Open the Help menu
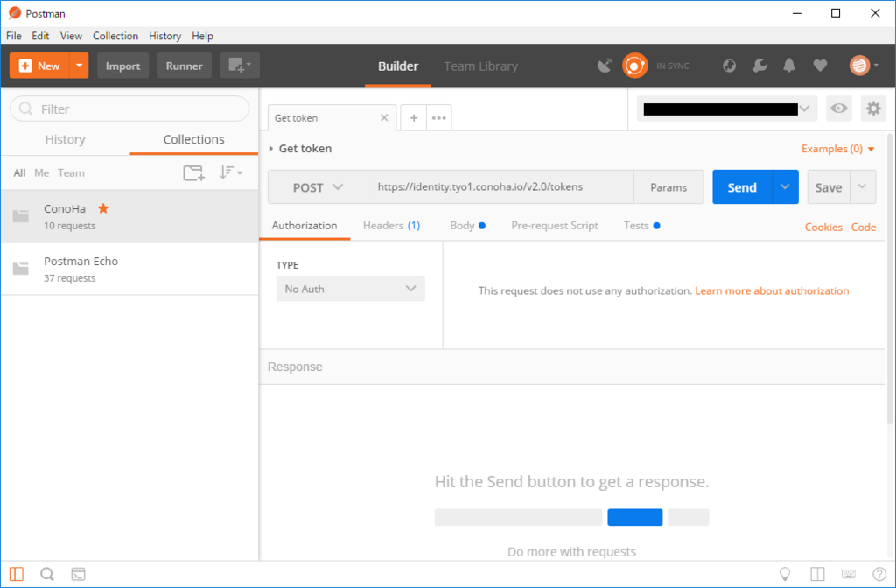Screen dimensions: 896x588 (x=202, y=35)
